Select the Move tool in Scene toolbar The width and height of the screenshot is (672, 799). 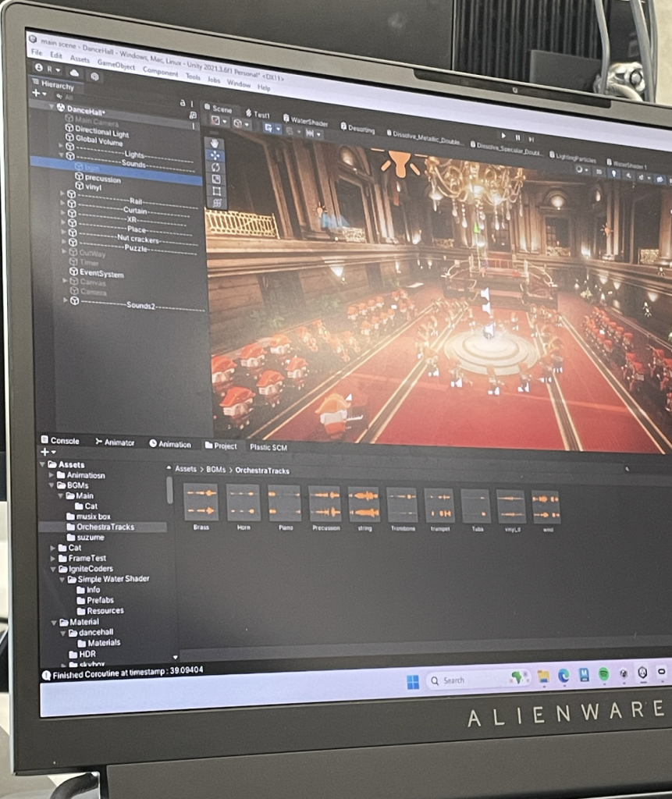[x=215, y=155]
